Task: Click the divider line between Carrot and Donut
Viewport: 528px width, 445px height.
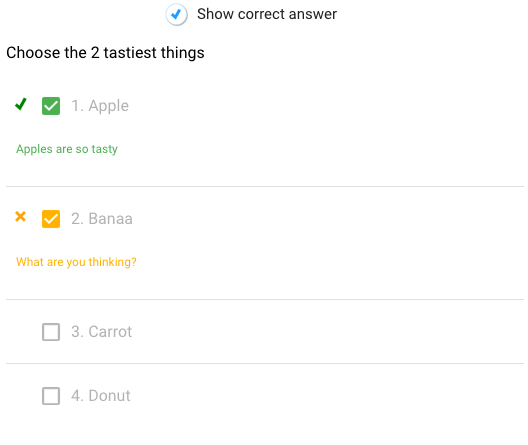Action: tap(265, 363)
